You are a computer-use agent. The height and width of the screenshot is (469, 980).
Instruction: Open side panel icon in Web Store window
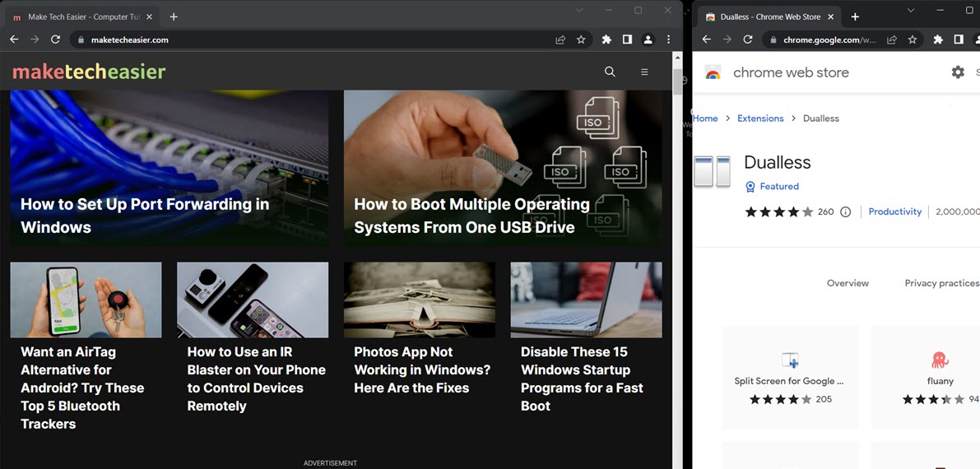[958, 39]
